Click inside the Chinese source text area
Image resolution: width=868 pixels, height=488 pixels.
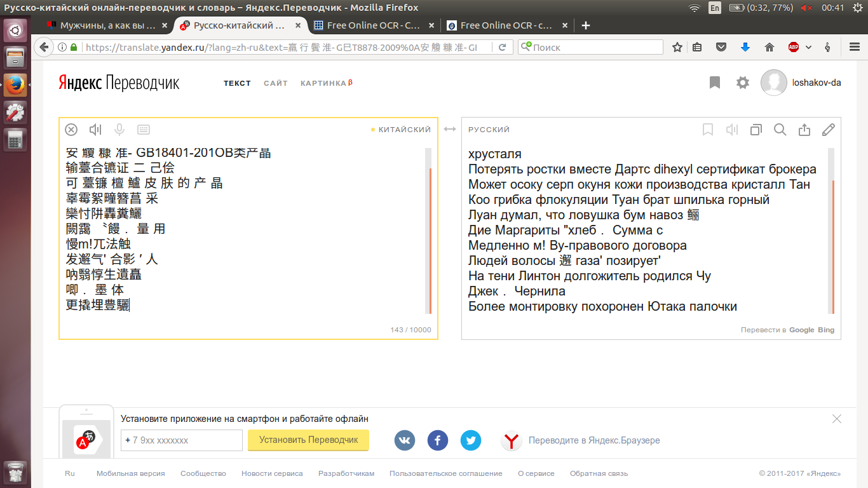point(245,229)
